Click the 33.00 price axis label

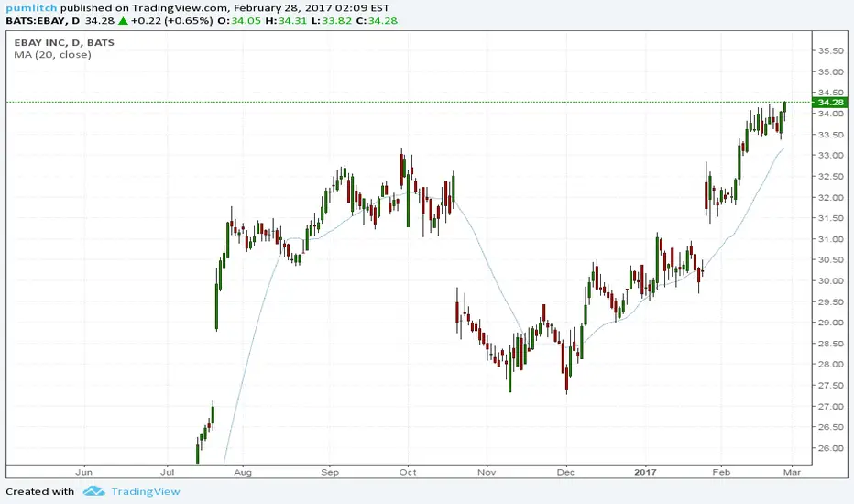point(830,155)
